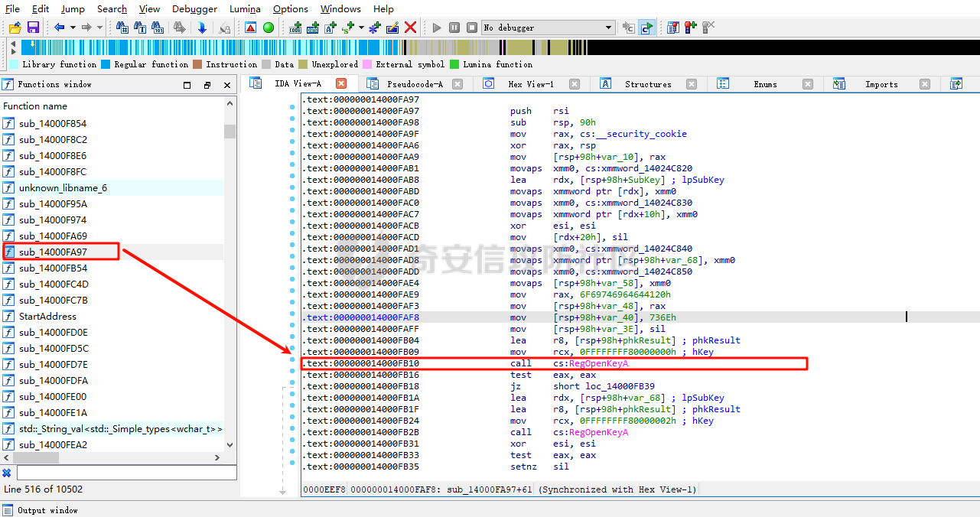980x517 pixels.
Task: Close the IDA View-A tab
Action: point(341,84)
